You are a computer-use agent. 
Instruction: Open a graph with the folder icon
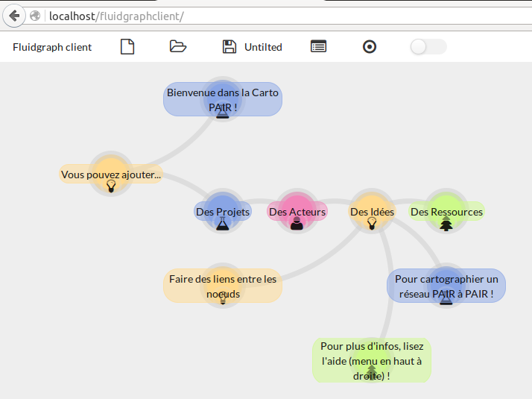click(x=178, y=46)
